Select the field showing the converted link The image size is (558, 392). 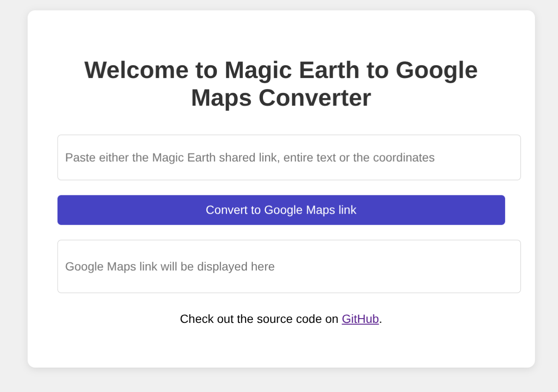click(x=289, y=266)
